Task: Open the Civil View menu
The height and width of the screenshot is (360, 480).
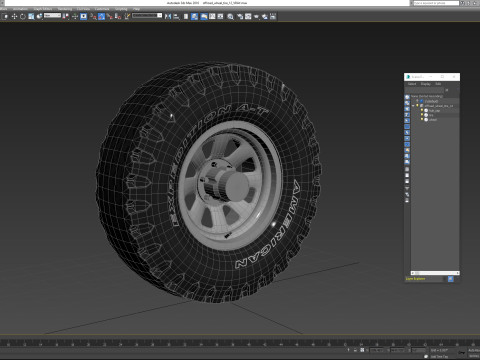Action: click(83, 9)
